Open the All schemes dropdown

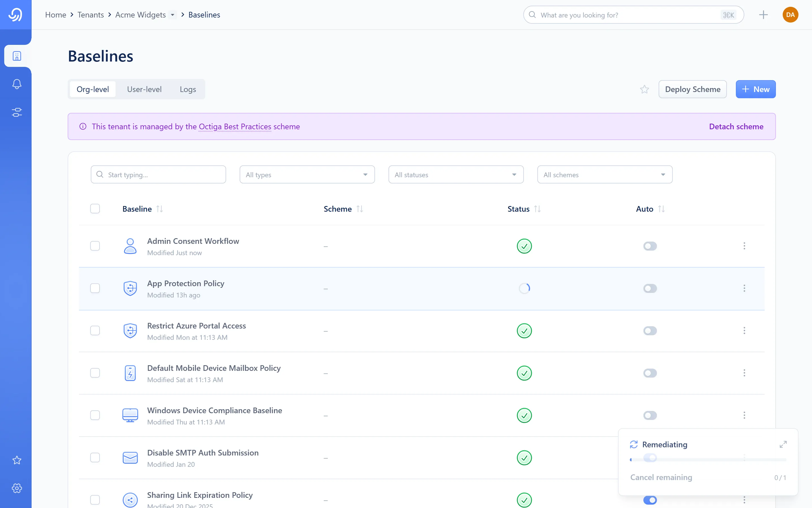pos(605,174)
